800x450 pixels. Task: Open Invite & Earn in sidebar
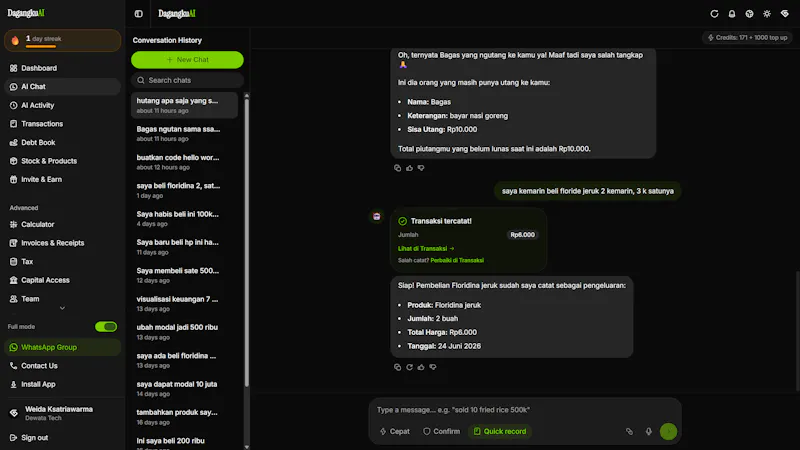62,180
